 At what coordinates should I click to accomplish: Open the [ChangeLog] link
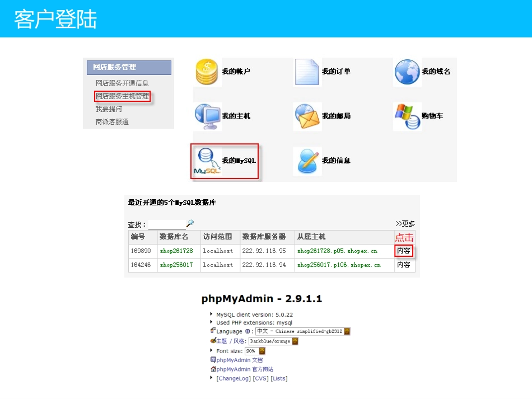point(234,378)
